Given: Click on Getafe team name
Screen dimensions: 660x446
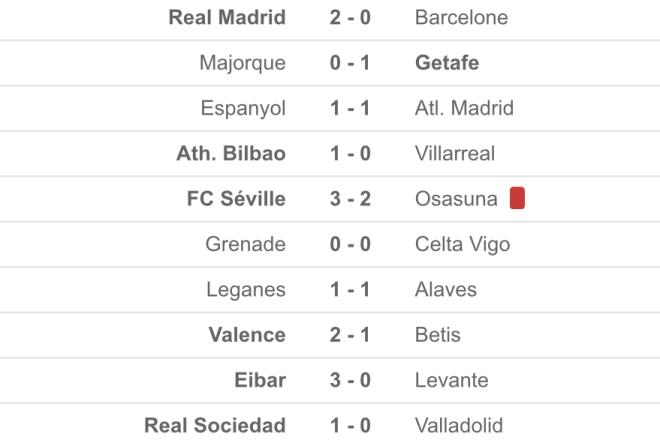Looking at the screenshot, I should [x=446, y=63].
